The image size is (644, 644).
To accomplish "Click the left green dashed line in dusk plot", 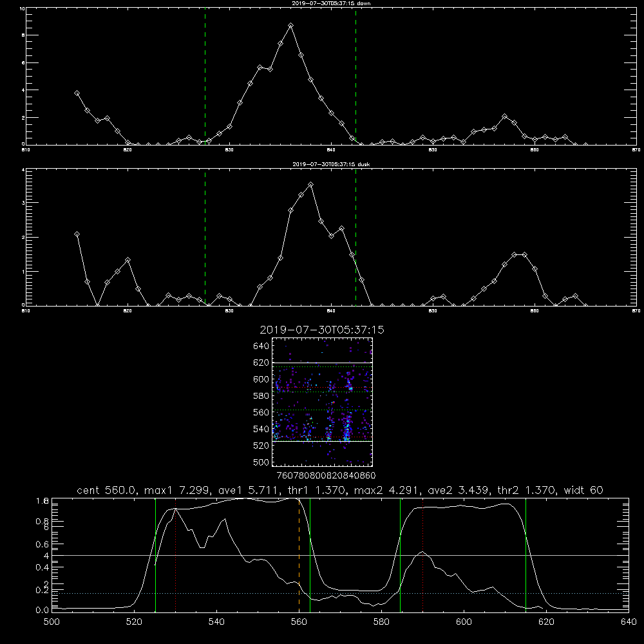I will point(205,237).
